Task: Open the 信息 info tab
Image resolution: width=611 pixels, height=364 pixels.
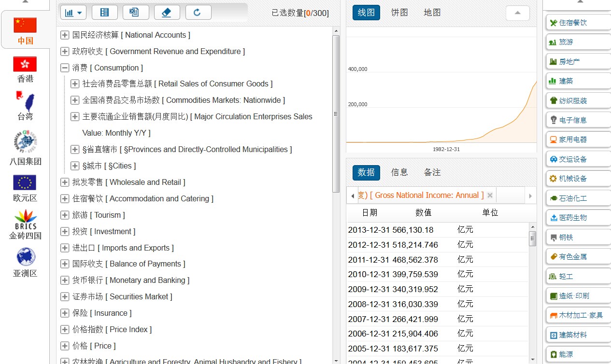Action: (399, 172)
